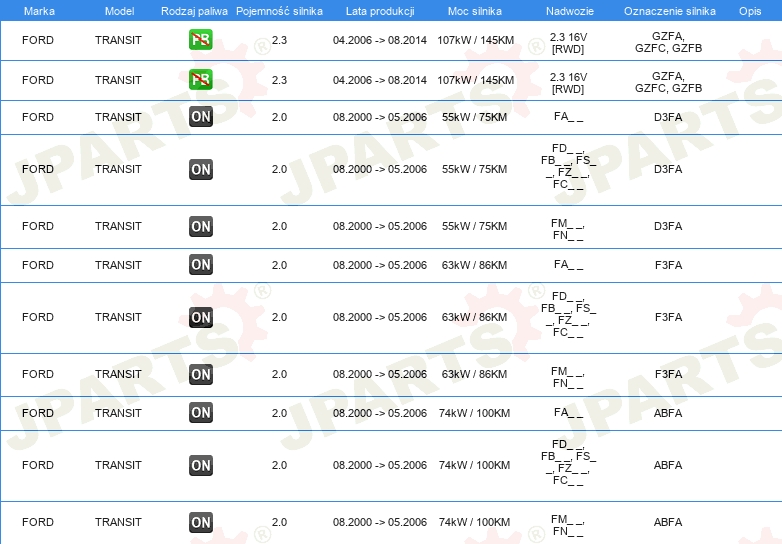
Task: Click the Oznaczenie silnika column header
Action: [669, 10]
